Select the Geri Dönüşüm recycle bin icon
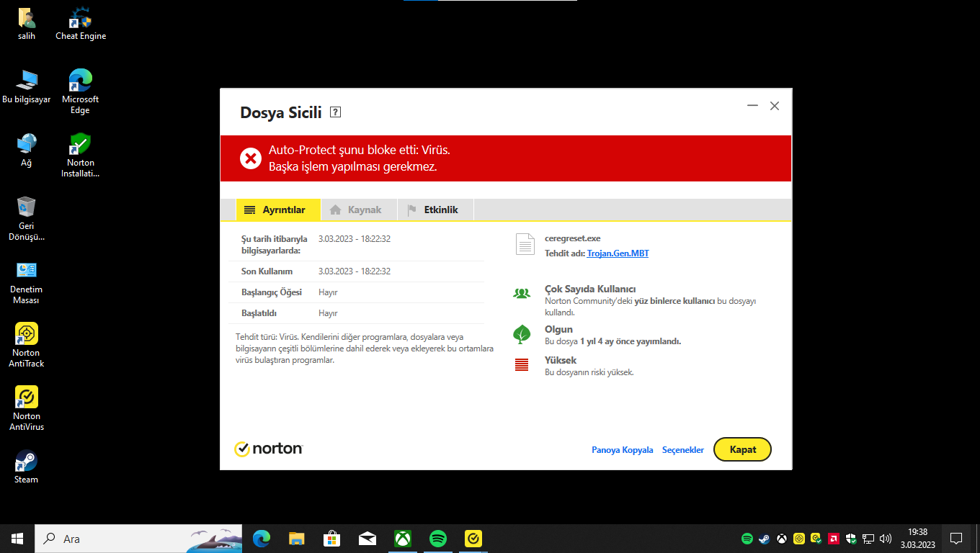The width and height of the screenshot is (980, 553). click(x=27, y=218)
